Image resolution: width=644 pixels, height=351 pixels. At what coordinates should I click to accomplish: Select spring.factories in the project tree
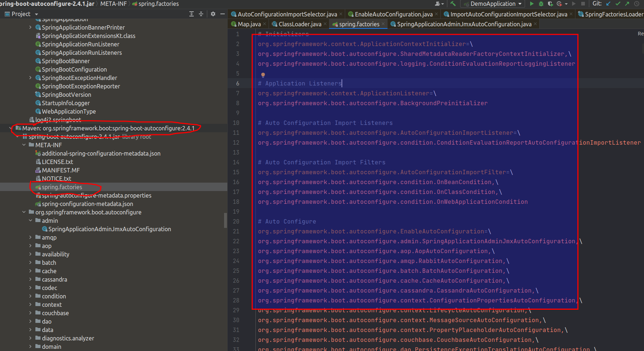62,187
